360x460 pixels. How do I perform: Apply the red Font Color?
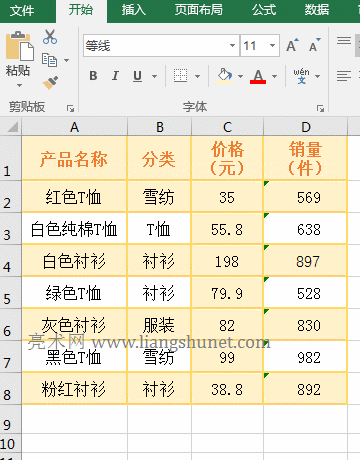tap(258, 76)
